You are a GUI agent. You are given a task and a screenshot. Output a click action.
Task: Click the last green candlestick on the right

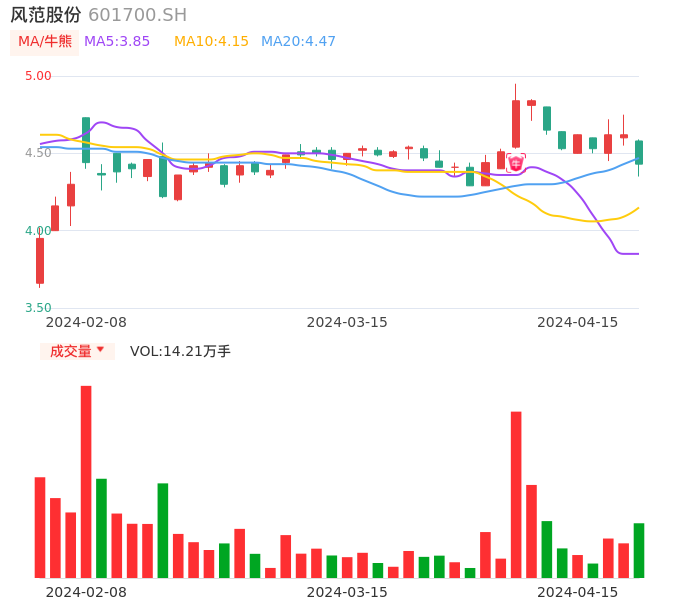tap(639, 152)
